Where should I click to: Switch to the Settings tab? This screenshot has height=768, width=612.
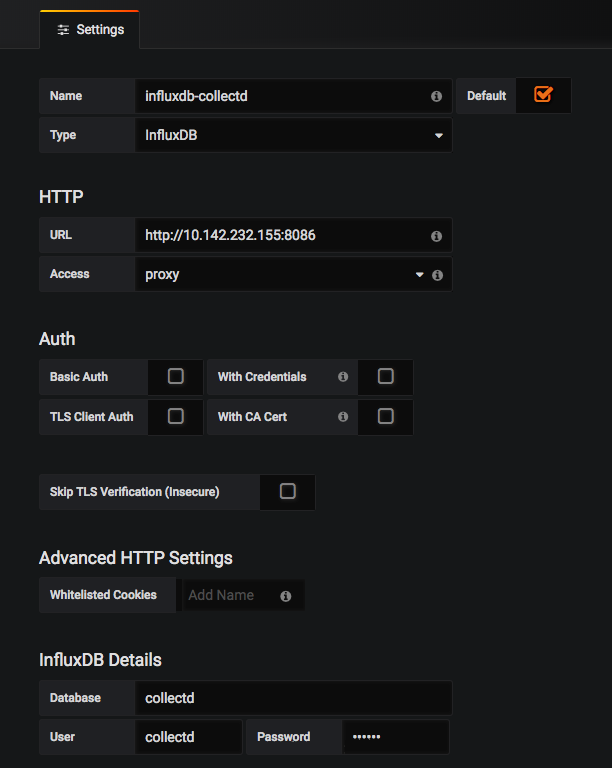90,30
